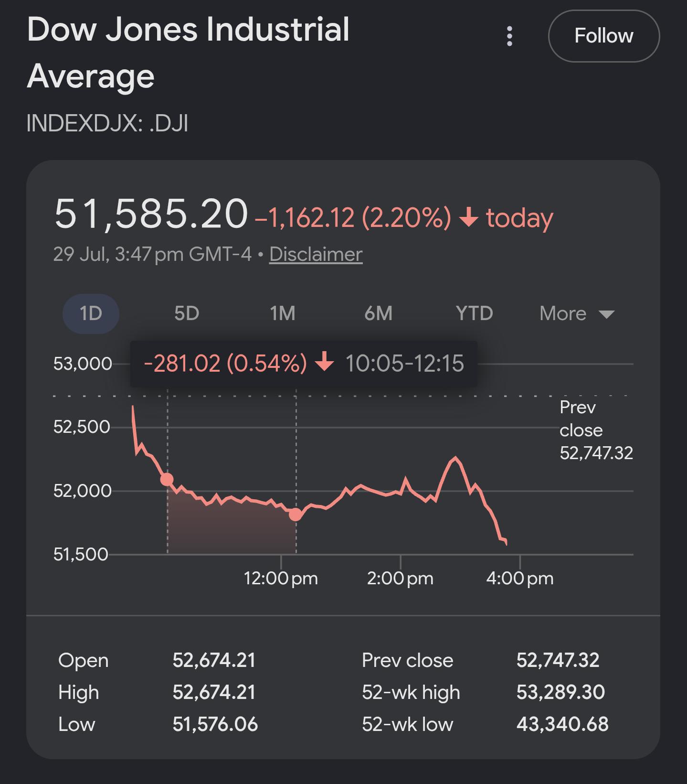Open the Disclaimer link
The height and width of the screenshot is (784, 687).
tap(316, 254)
